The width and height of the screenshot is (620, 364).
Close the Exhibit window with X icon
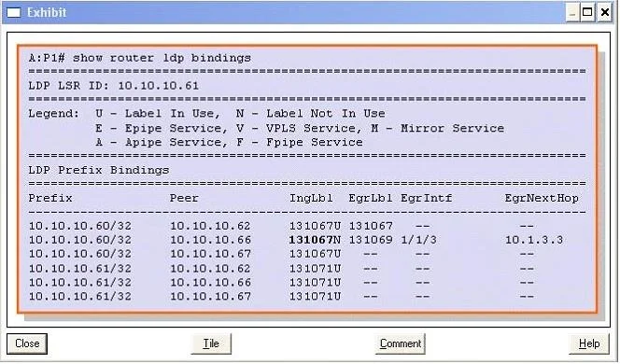(604, 13)
